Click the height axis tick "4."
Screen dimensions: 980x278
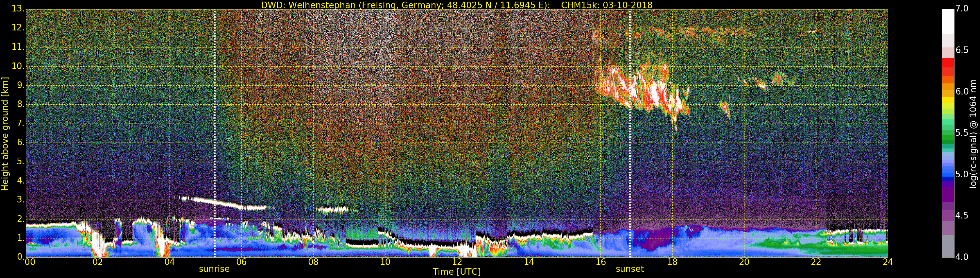pos(20,181)
